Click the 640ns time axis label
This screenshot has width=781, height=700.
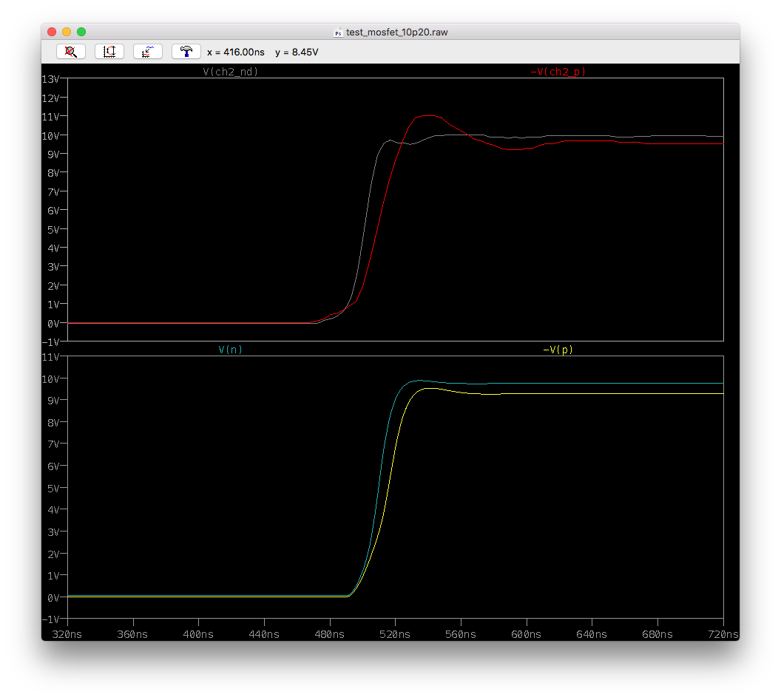(592, 634)
